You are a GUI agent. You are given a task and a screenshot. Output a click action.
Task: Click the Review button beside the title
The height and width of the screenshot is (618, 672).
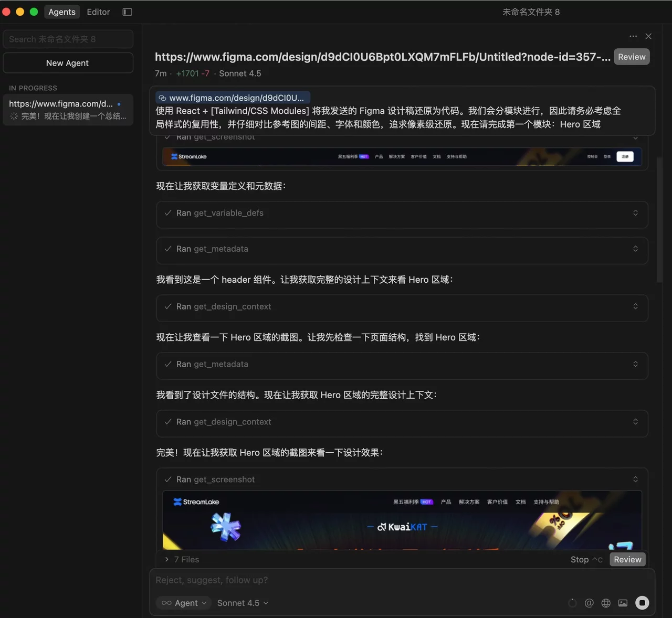[631, 56]
